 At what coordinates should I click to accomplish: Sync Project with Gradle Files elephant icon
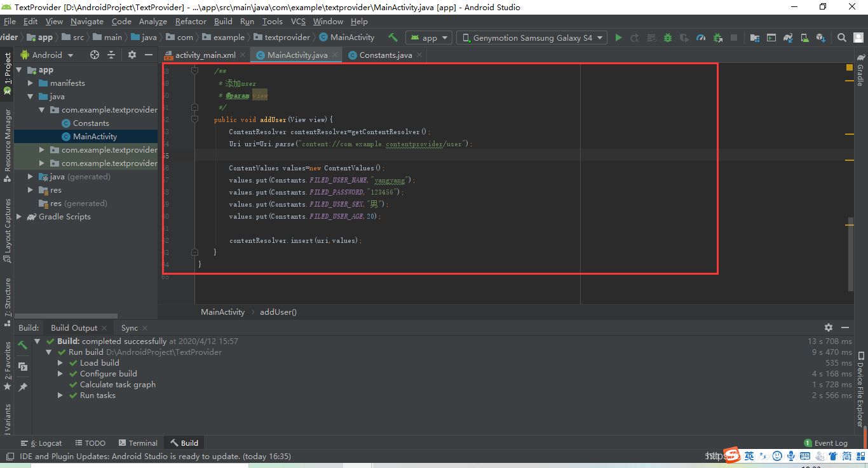788,38
